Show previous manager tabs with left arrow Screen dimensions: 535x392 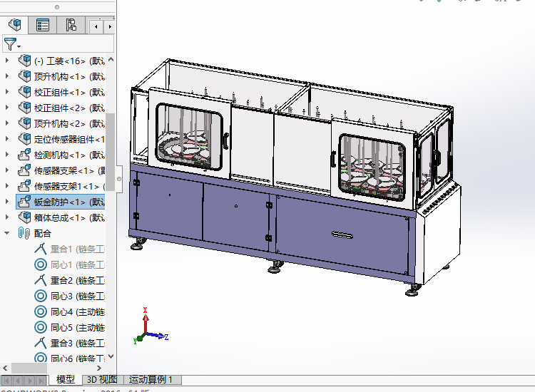(x=96, y=26)
